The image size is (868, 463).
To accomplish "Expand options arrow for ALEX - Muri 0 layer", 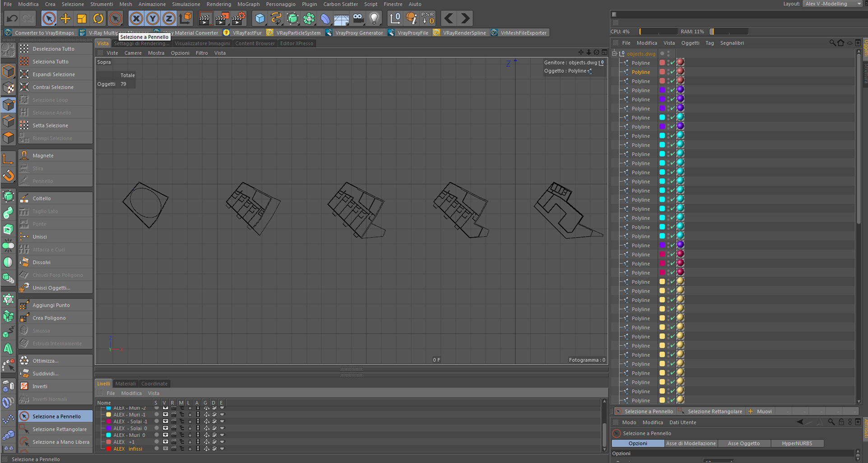I will [222, 435].
